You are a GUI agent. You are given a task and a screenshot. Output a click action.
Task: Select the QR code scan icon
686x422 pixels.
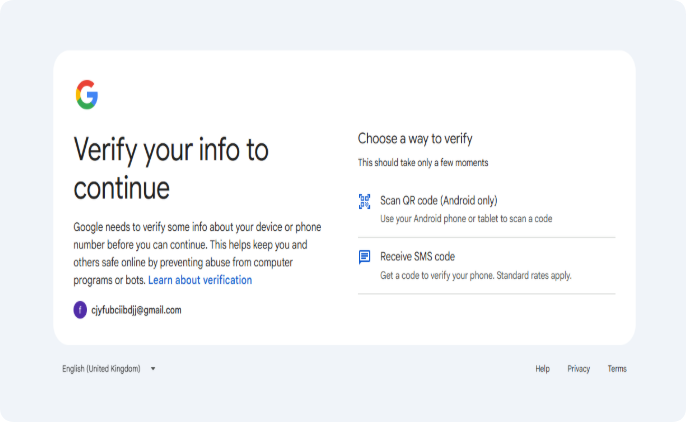pyautogui.click(x=364, y=201)
